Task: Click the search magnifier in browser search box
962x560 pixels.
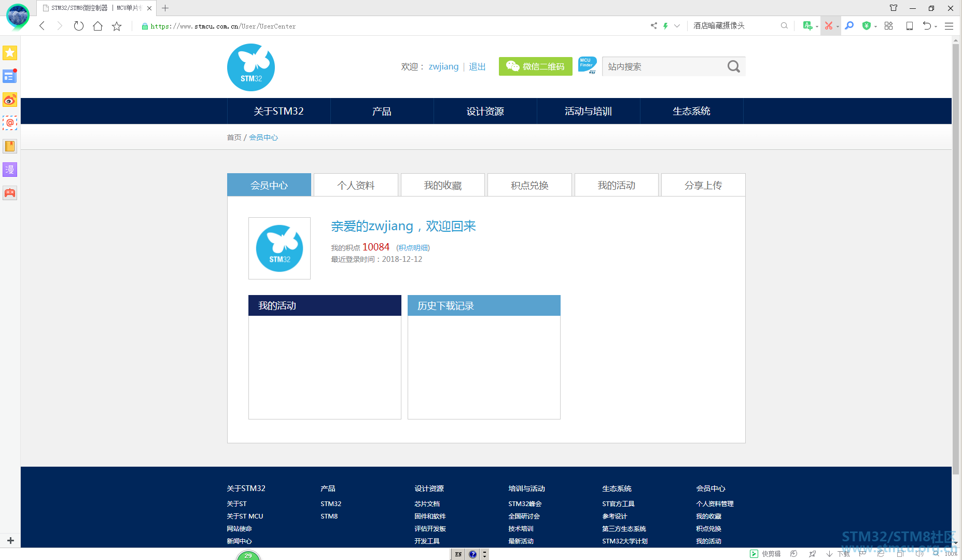Action: [784, 25]
